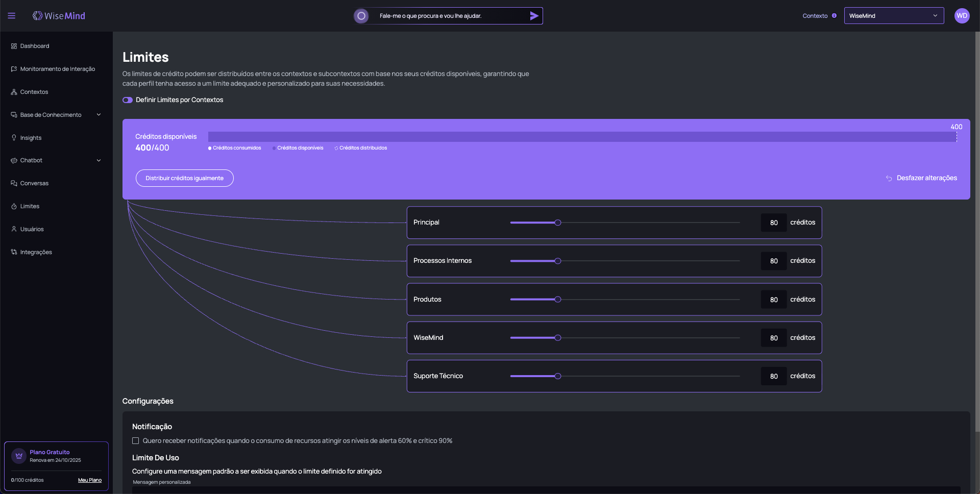Open Insights from the sidebar
Screen dimensions: 980x494
[31, 138]
